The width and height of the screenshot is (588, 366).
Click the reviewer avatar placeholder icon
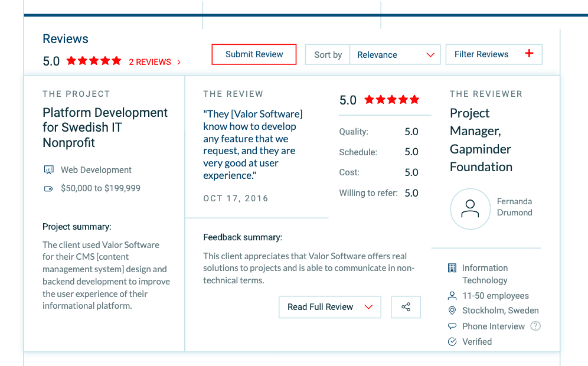(x=470, y=209)
